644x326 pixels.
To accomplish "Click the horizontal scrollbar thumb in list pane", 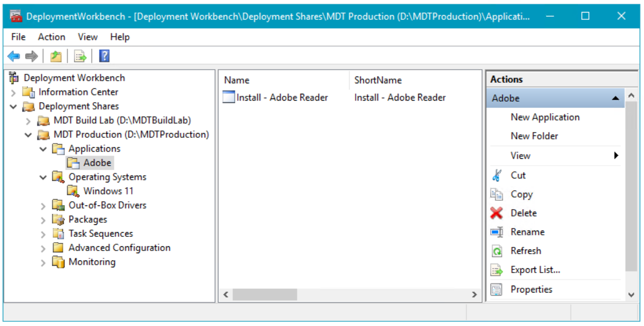I will pos(264,295).
